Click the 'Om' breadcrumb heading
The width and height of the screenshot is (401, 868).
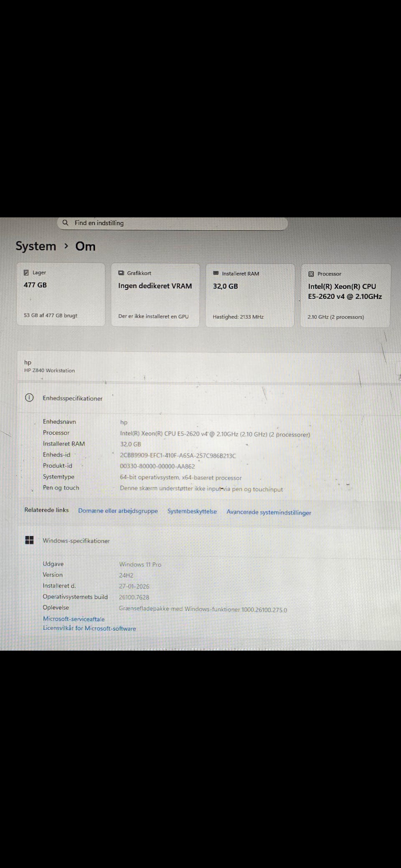(x=85, y=246)
